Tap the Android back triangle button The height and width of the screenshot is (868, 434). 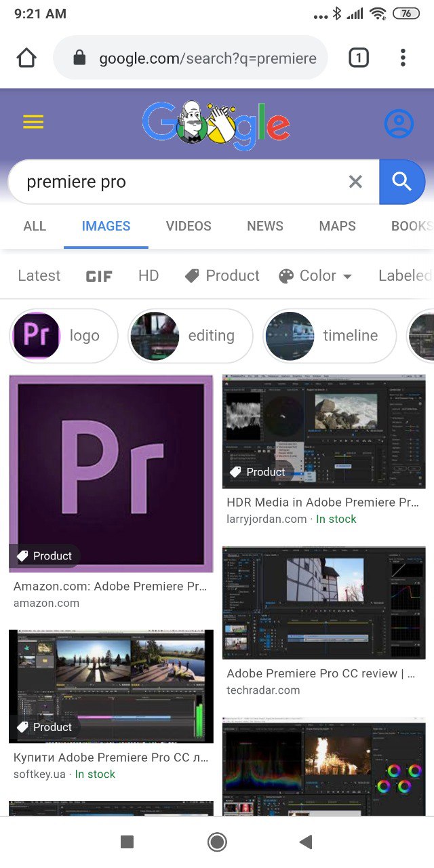tap(306, 842)
